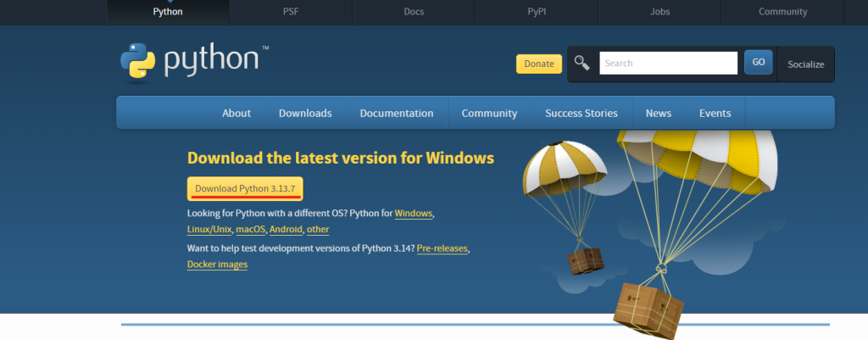The height and width of the screenshot is (340, 868).
Task: Click the Python logo icon
Action: click(138, 62)
